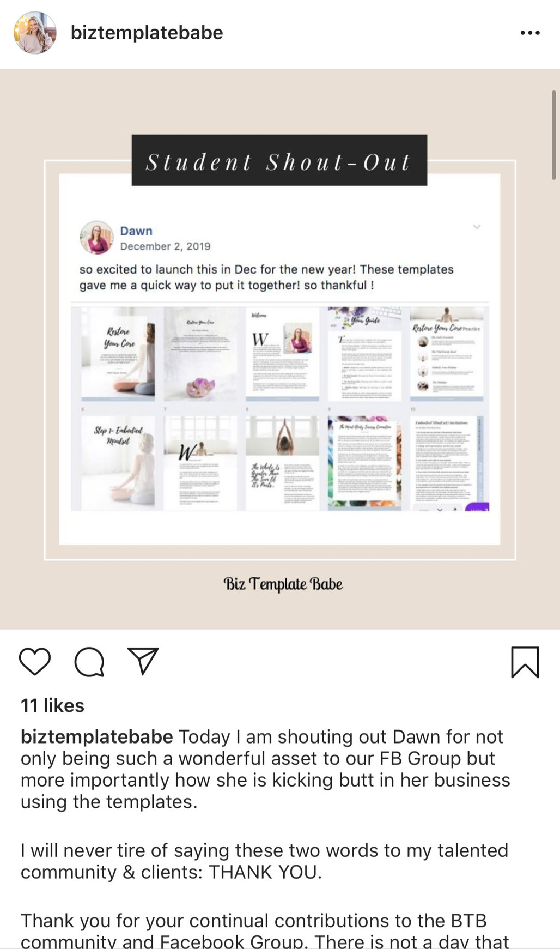View the 11 likes list
The image size is (560, 949).
pyautogui.click(x=52, y=705)
